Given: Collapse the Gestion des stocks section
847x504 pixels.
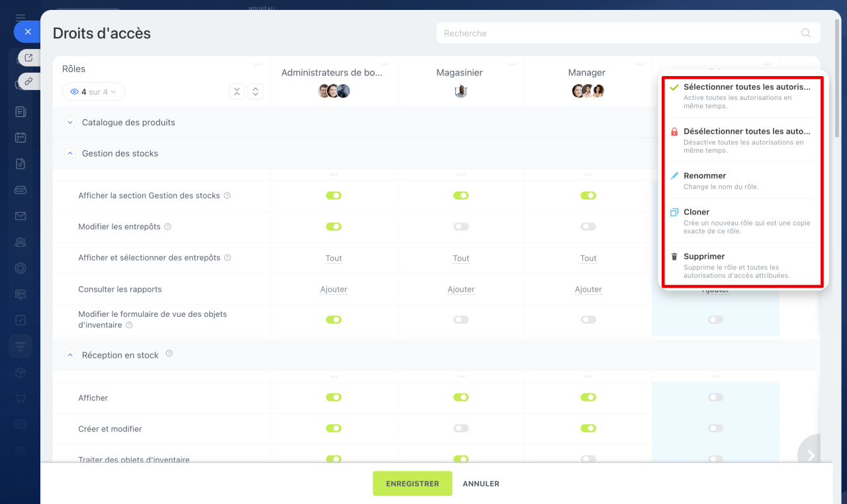Looking at the screenshot, I should (70, 153).
